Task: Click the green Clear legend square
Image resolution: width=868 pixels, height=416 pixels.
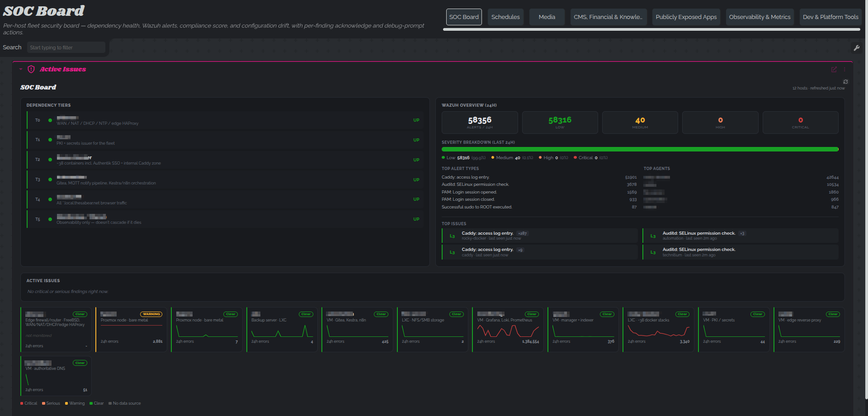Action: pyautogui.click(x=91, y=403)
